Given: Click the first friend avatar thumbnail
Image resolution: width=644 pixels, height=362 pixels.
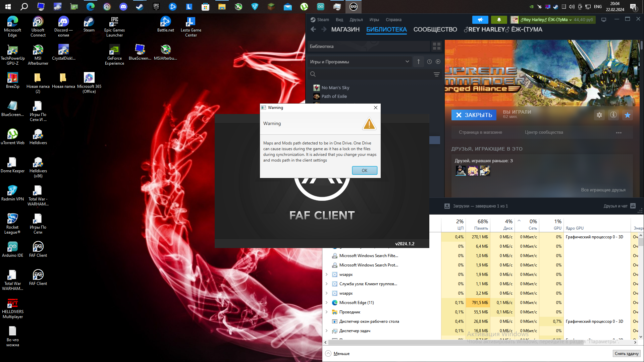Looking at the screenshot, I should 461,171.
